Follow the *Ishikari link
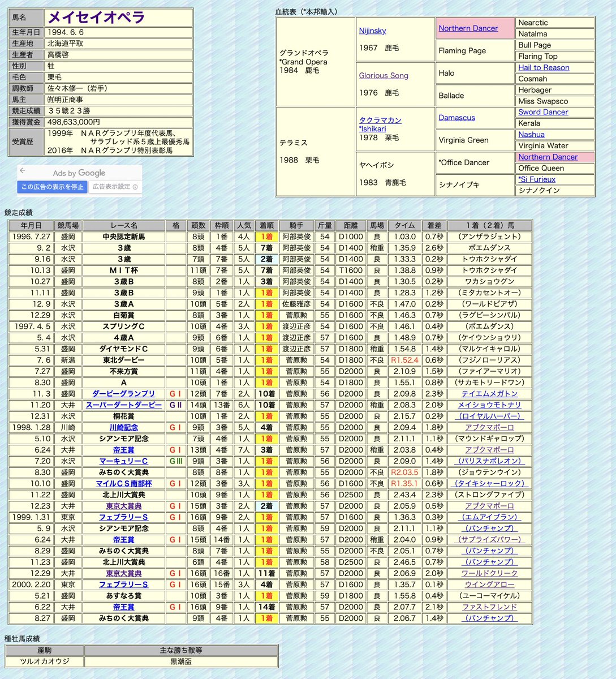The width and height of the screenshot is (616, 679). [372, 128]
